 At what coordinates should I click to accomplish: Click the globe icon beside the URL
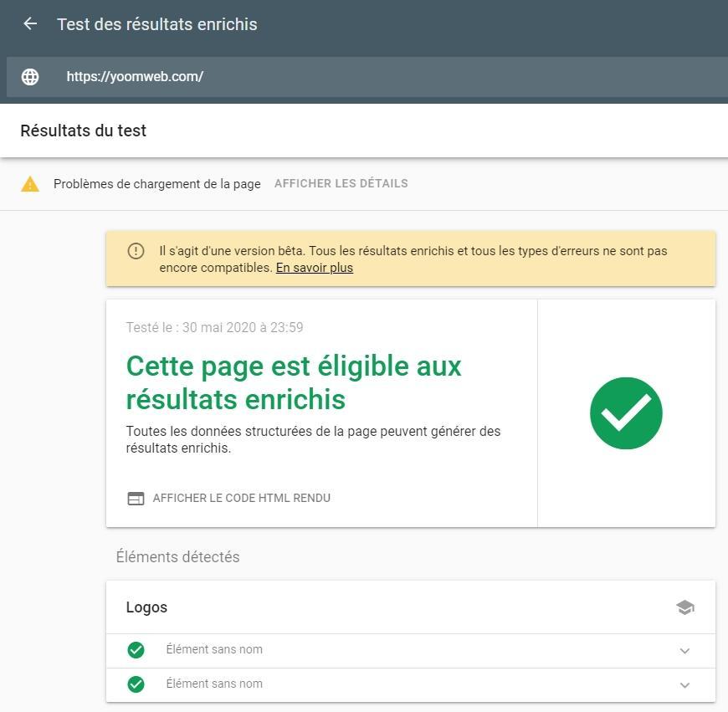pos(30,77)
